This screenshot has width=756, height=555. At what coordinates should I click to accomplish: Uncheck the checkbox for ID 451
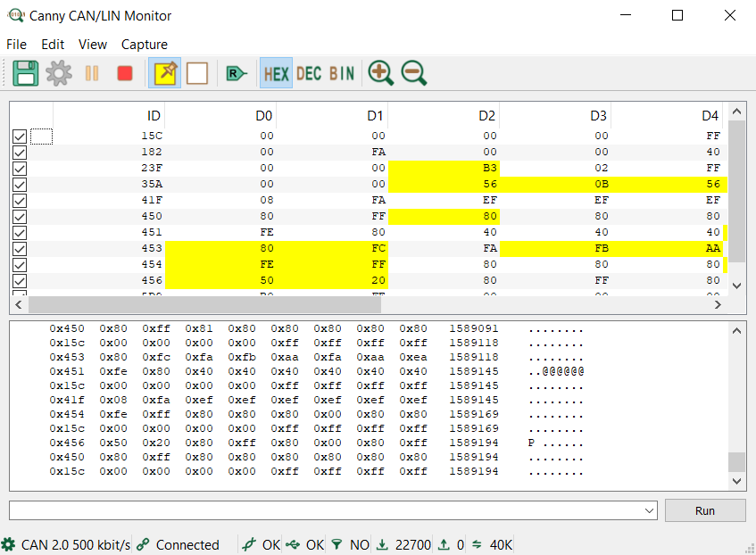coord(20,233)
